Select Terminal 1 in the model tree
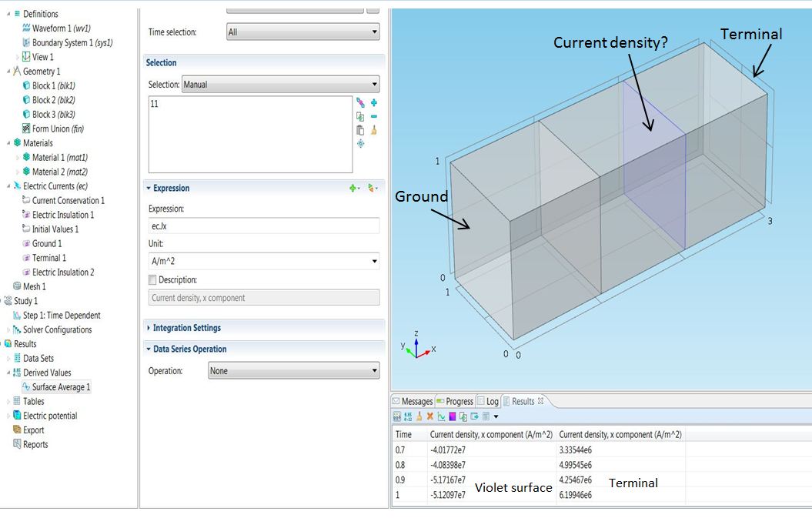Screen dimensions: 812x518 [x=48, y=258]
